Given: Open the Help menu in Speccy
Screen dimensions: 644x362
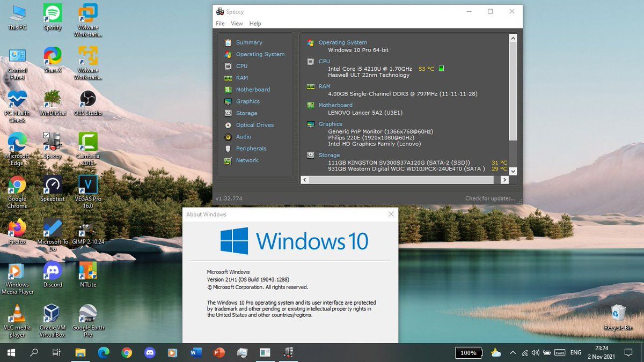Looking at the screenshot, I should (255, 24).
